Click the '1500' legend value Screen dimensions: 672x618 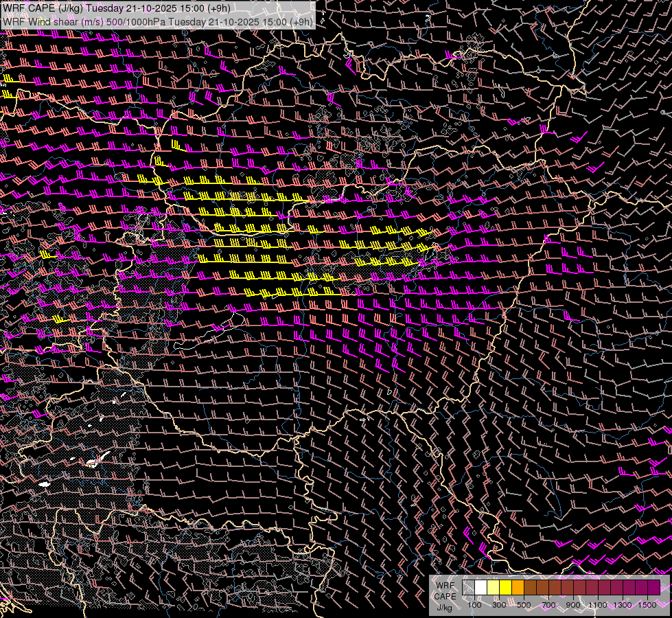coord(647,605)
